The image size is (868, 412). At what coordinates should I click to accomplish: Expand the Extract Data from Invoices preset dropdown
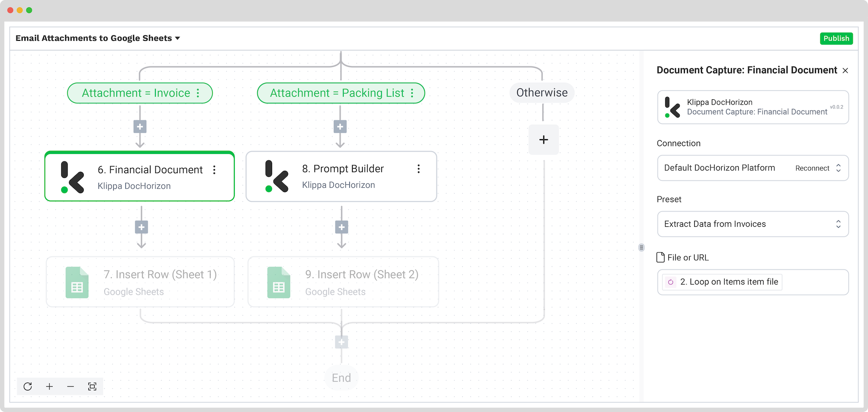(x=838, y=224)
